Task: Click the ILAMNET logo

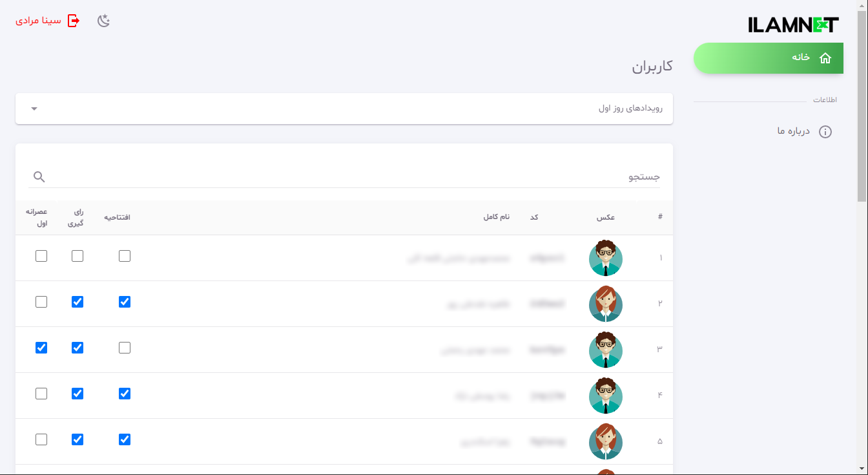Action: (x=792, y=25)
